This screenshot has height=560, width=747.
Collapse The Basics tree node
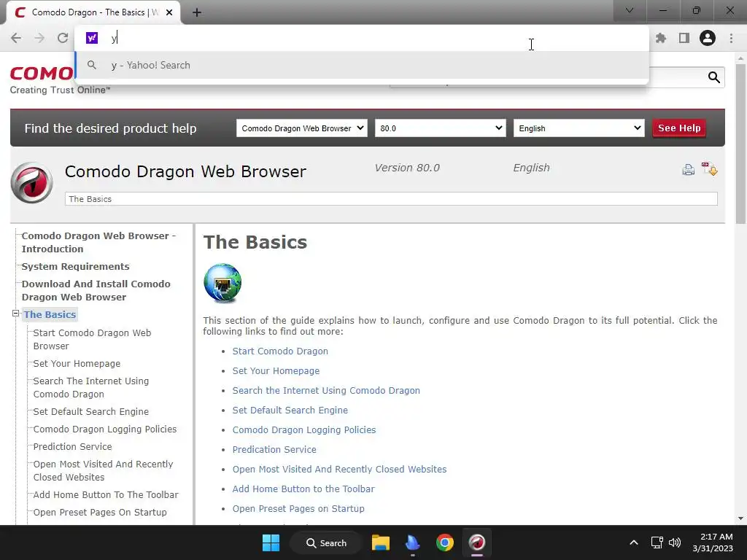point(16,314)
